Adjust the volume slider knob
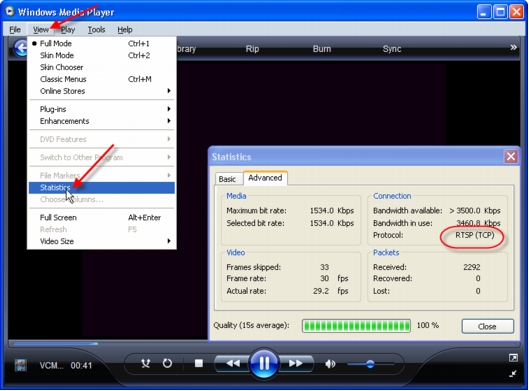This screenshot has height=391, width=529. 370,364
